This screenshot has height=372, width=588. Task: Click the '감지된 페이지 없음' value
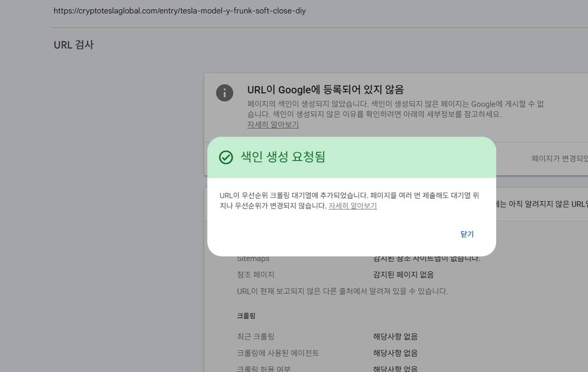[x=403, y=274]
